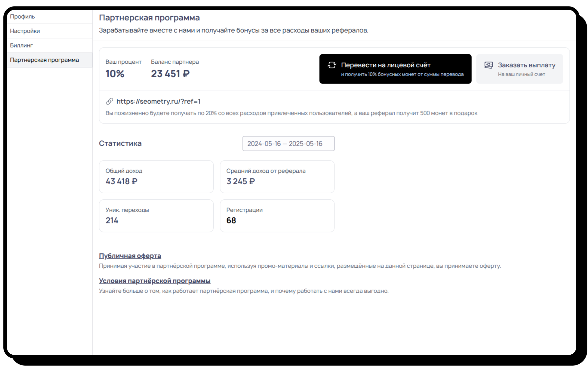Open Условия партнёрской программы link
588x371 pixels.
click(x=155, y=281)
